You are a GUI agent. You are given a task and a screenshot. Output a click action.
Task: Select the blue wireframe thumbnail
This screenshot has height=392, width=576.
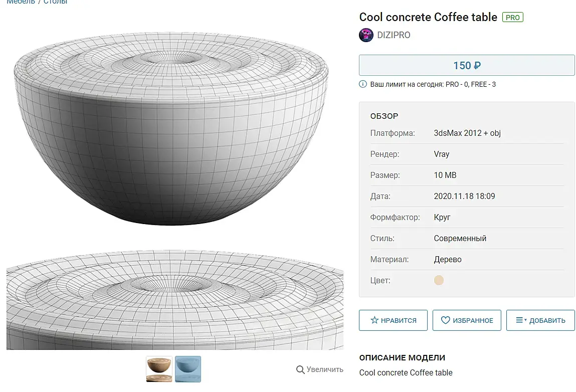tap(188, 369)
